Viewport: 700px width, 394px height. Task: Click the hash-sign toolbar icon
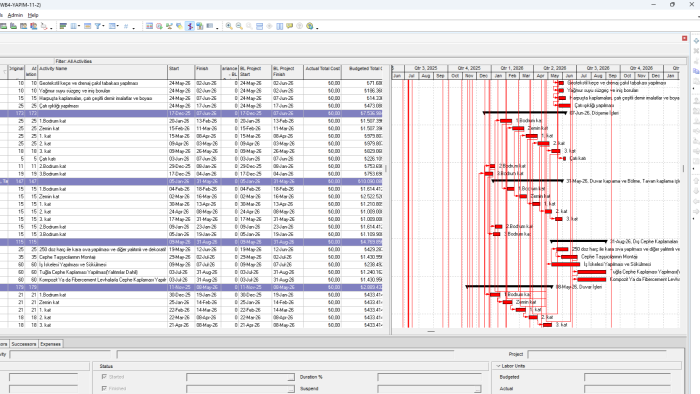click(126, 26)
